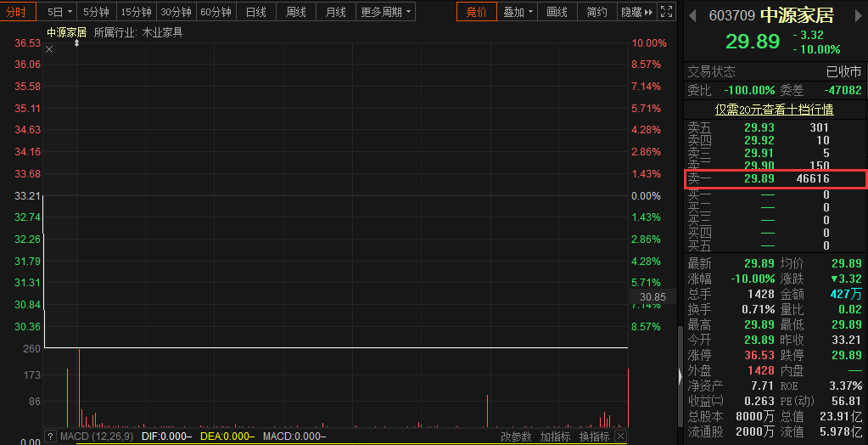The image size is (868, 445).
Task: Click ROE value 3.37%
Action: point(847,386)
